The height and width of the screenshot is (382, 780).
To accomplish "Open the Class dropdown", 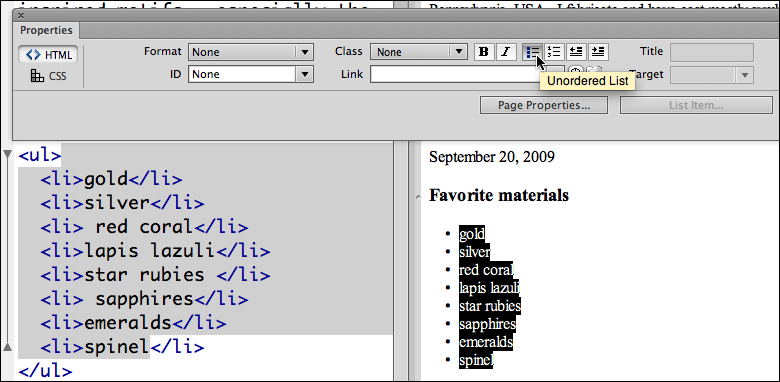I will click(x=419, y=52).
